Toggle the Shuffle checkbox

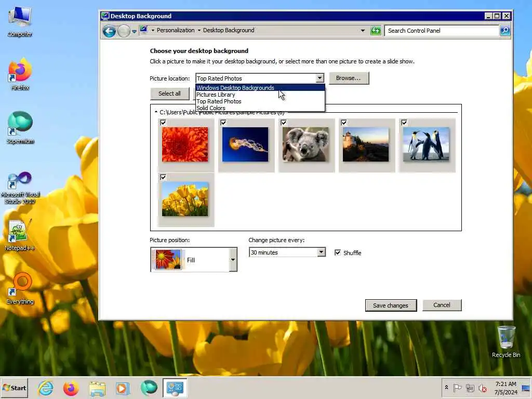pyautogui.click(x=338, y=252)
